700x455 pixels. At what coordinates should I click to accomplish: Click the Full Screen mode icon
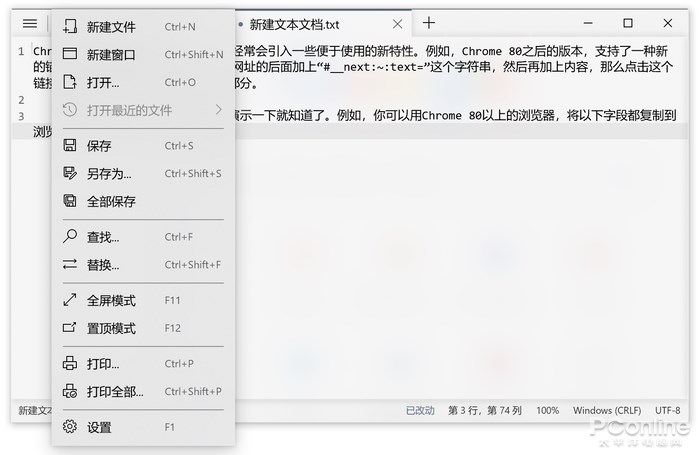[x=70, y=300]
